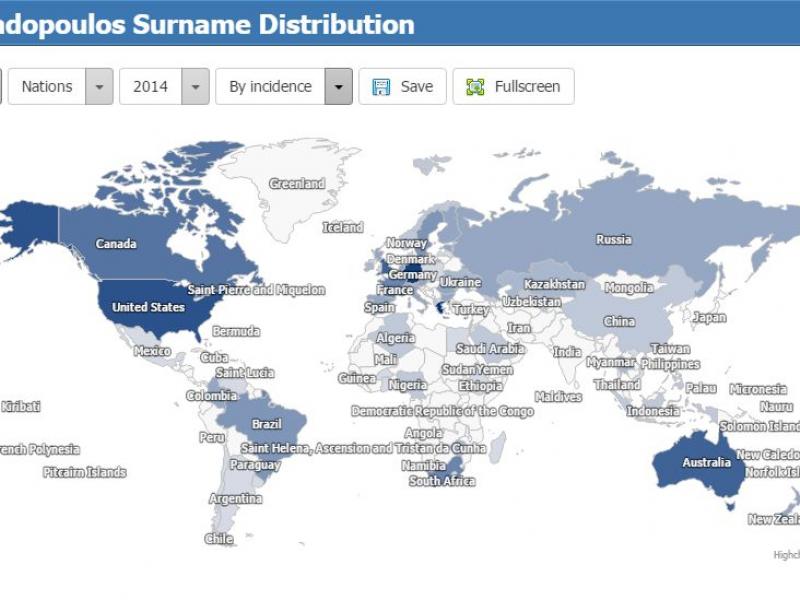Screen dimensions: 800x600
Task: Select United States on the map
Action: tap(148, 307)
